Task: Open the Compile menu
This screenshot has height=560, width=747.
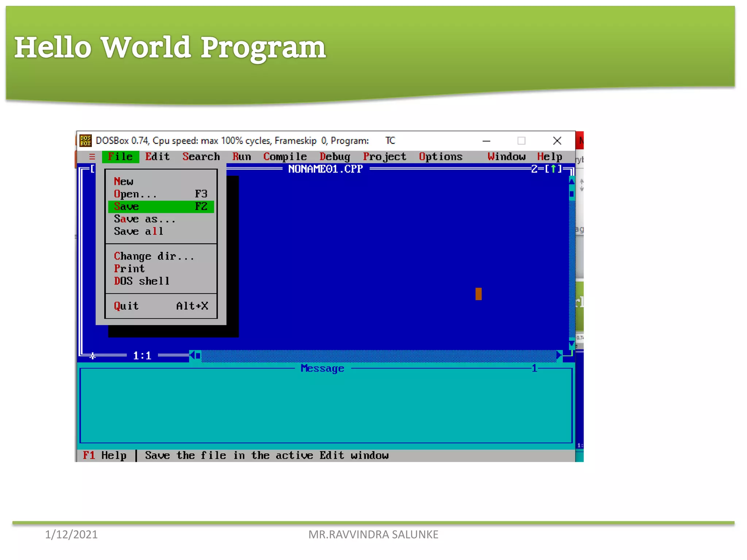Action: tap(285, 157)
